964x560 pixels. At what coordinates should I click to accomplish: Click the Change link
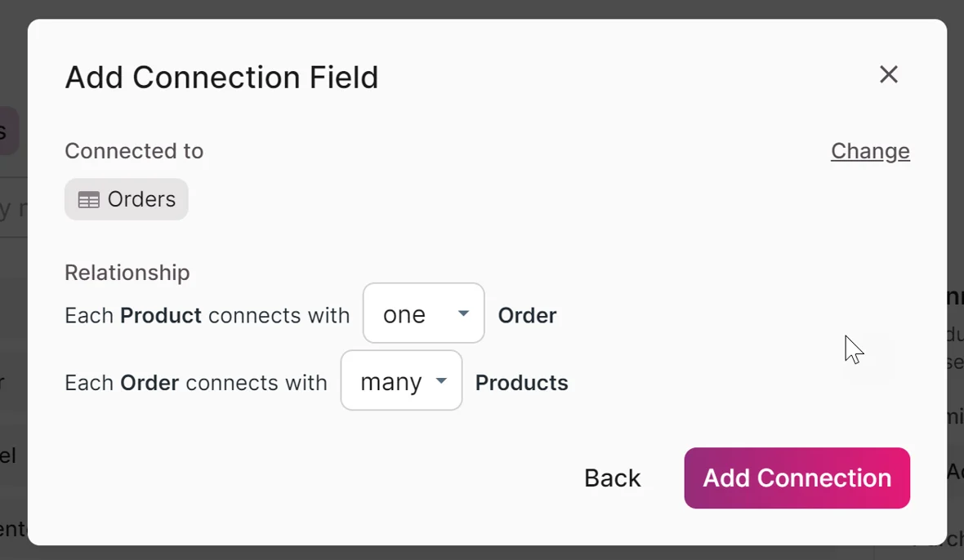pos(870,151)
